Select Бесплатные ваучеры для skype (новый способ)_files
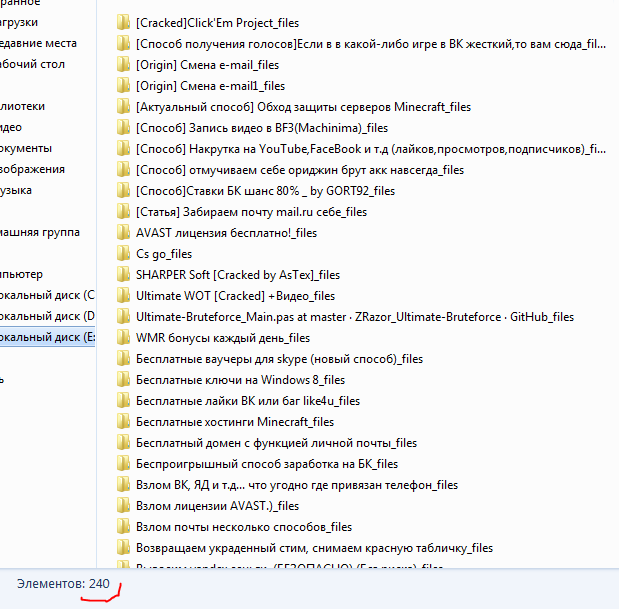 tap(279, 359)
